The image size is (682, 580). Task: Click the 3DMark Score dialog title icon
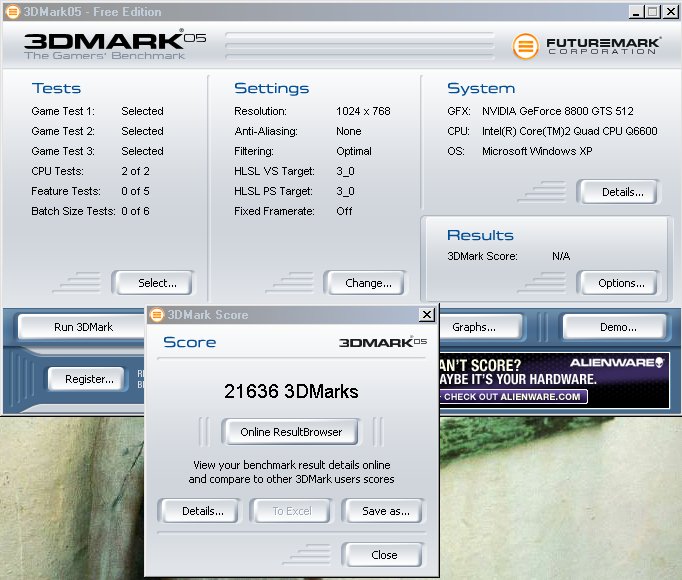click(157, 315)
